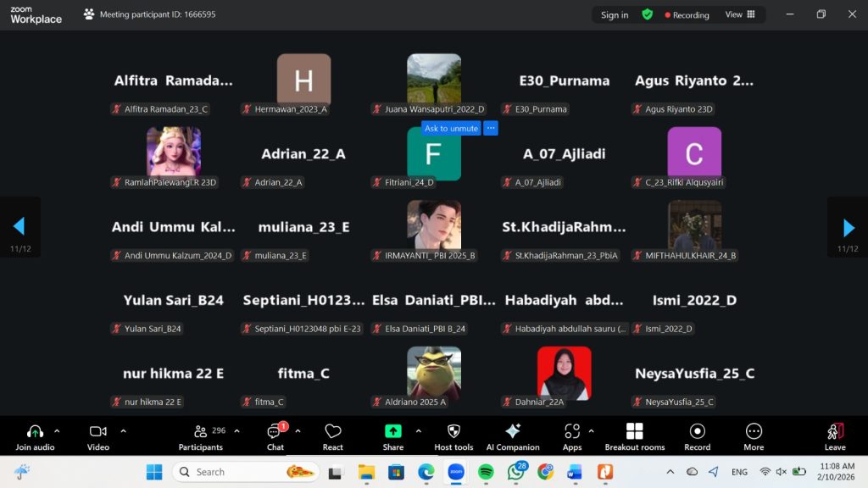Launch AI Companion
Screen dimensions: 868x488
click(513, 437)
